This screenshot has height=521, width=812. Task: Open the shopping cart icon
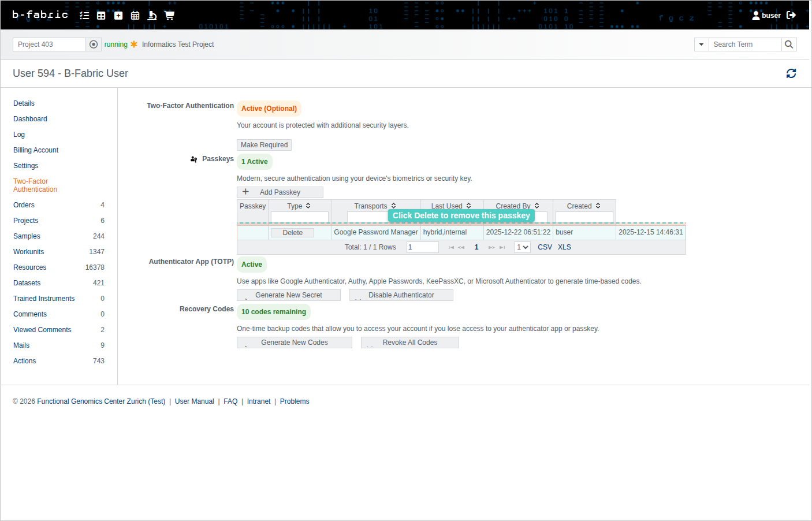click(x=169, y=16)
